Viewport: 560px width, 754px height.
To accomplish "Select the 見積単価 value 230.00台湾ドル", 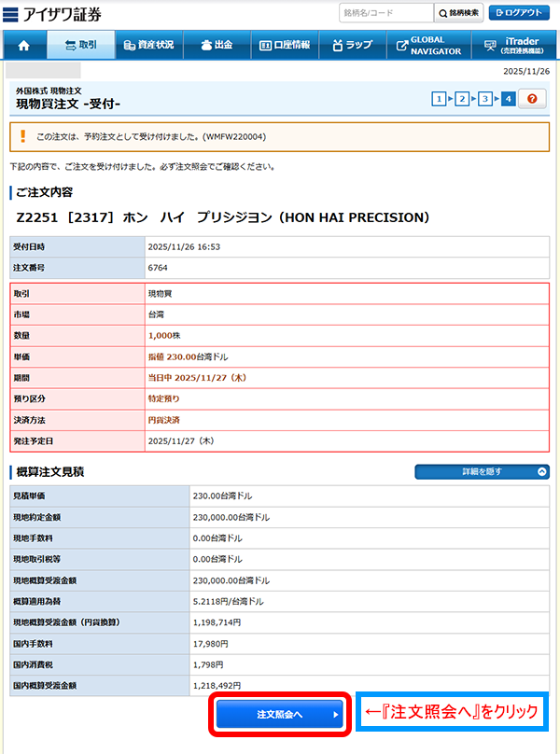I will pos(222,496).
